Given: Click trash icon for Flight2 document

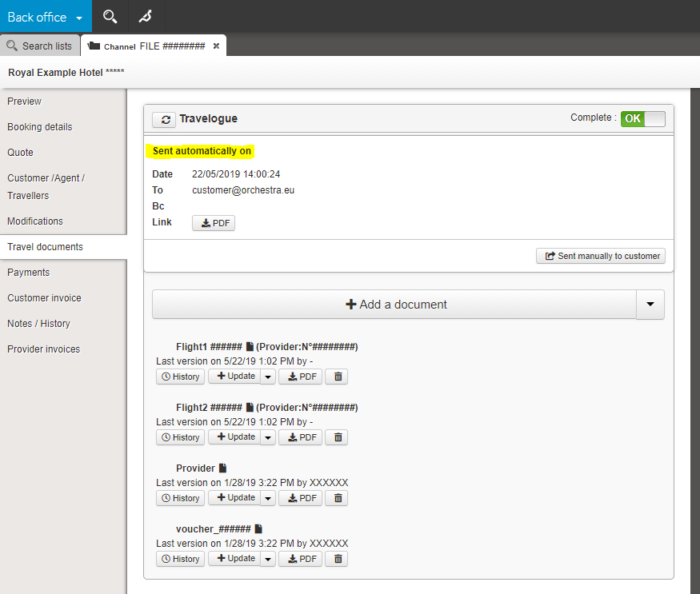Looking at the screenshot, I should [x=338, y=437].
